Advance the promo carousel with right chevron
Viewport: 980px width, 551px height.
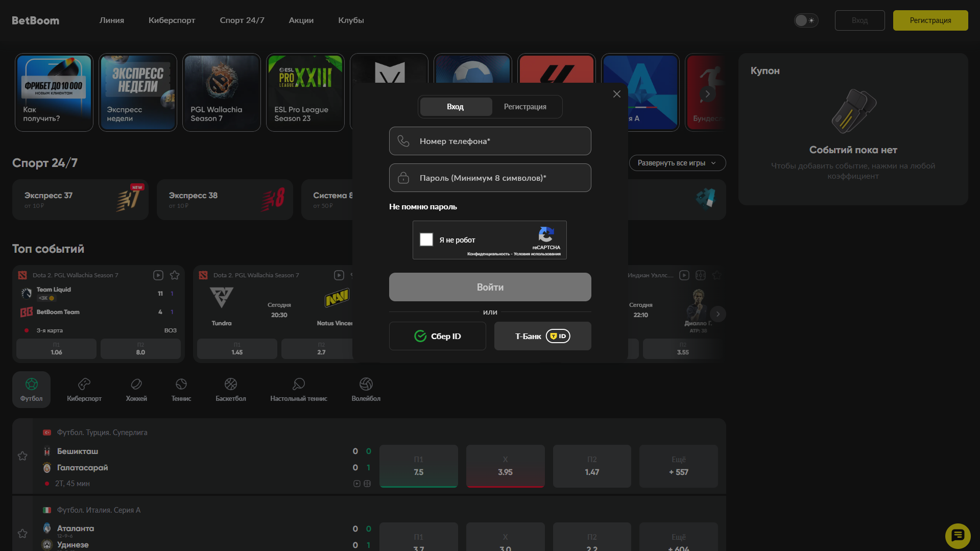(707, 94)
